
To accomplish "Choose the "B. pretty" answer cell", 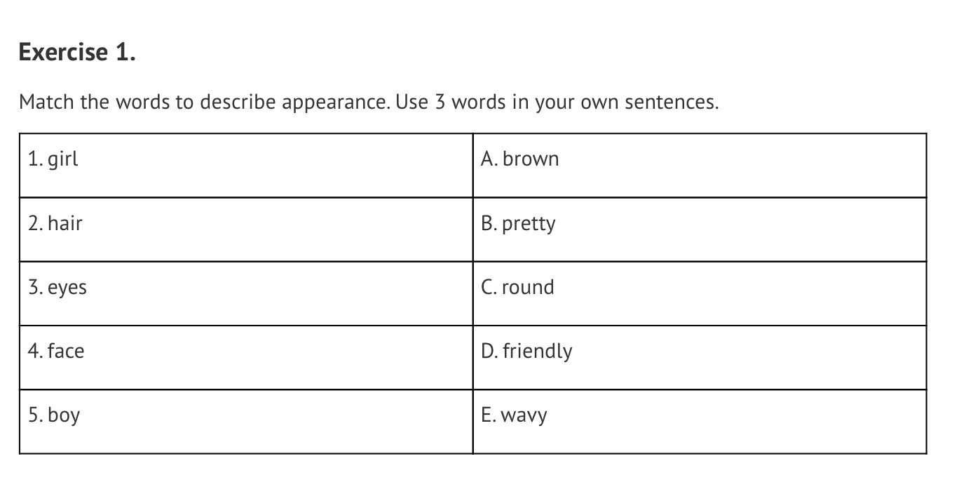I will tap(699, 229).
